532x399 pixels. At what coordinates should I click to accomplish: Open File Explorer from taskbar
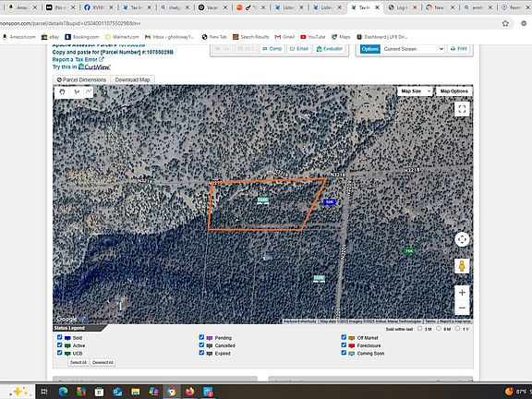pos(136,392)
